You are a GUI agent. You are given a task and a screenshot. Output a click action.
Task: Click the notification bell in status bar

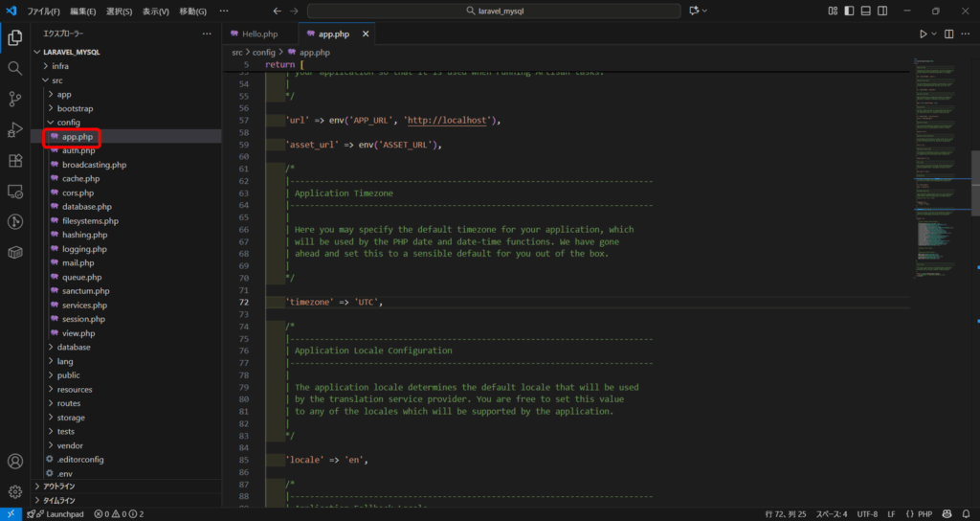coord(967,514)
